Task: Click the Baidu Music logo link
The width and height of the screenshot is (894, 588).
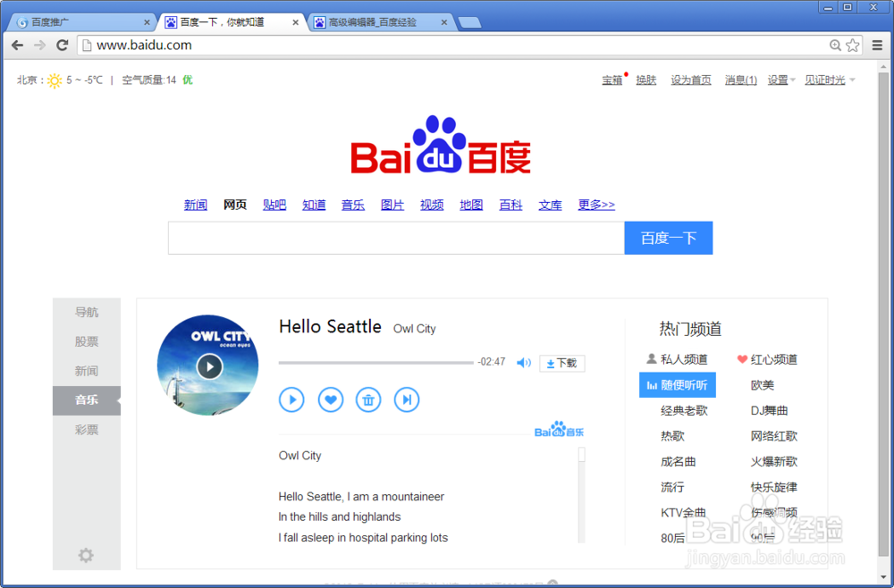Action: click(559, 430)
